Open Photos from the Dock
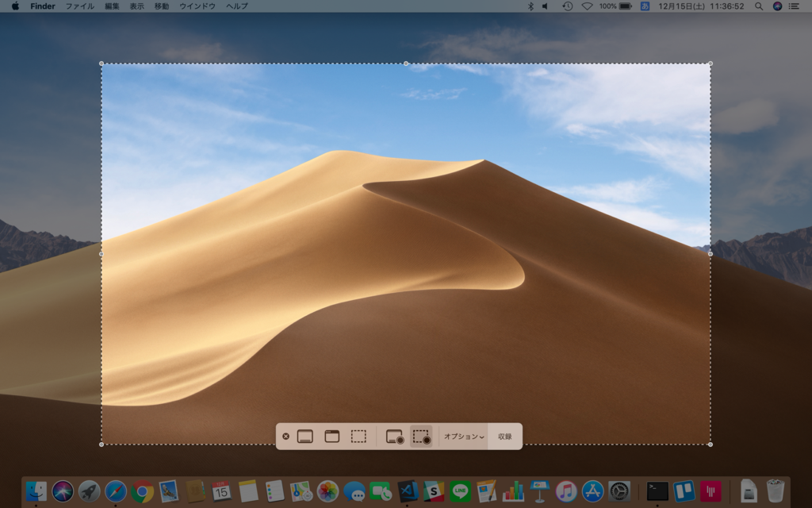 pos(327,491)
